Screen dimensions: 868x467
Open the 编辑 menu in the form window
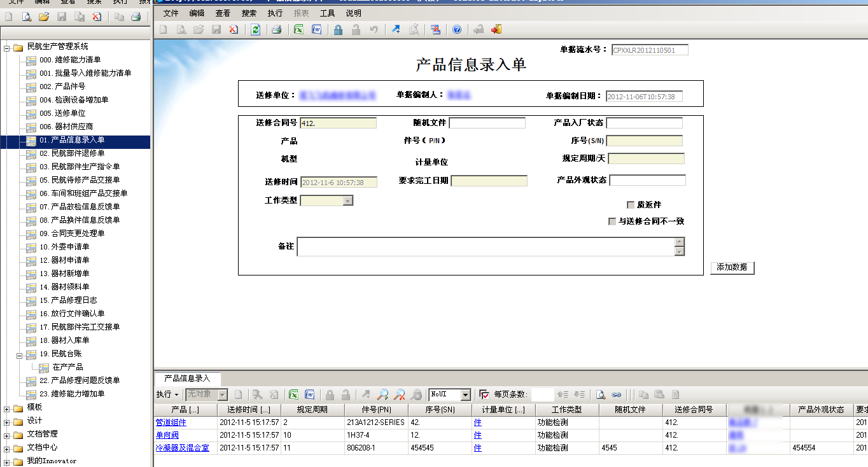coord(197,13)
